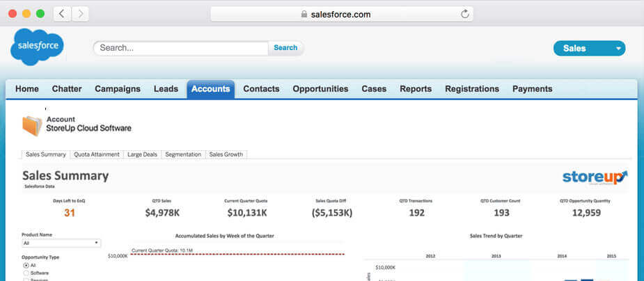Click the Sales Summary heading

tap(65, 176)
